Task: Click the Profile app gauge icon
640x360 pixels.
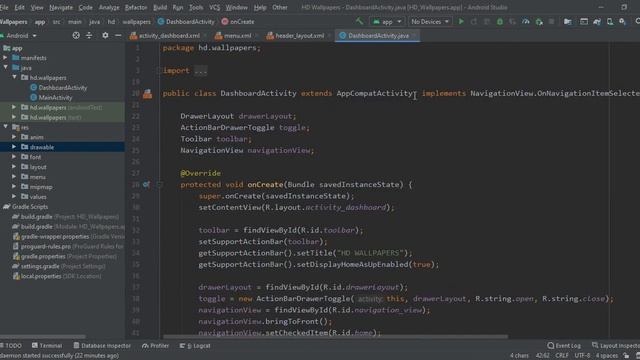Action: click(x=526, y=21)
